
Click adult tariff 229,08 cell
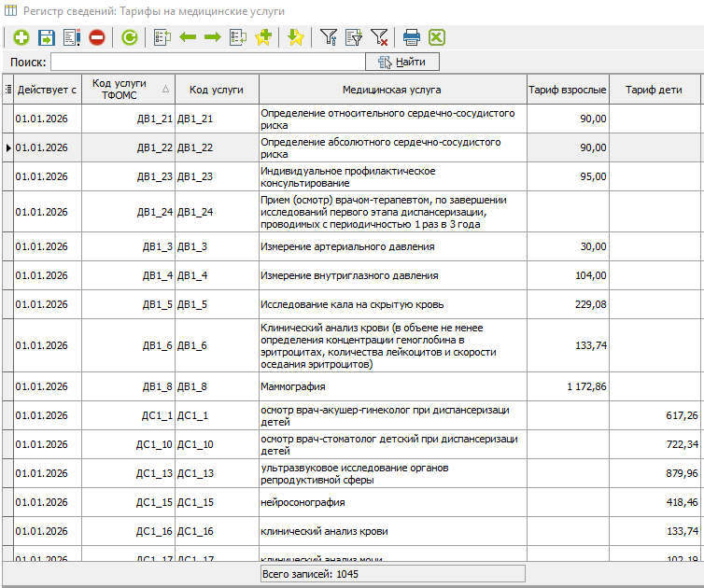click(x=568, y=304)
